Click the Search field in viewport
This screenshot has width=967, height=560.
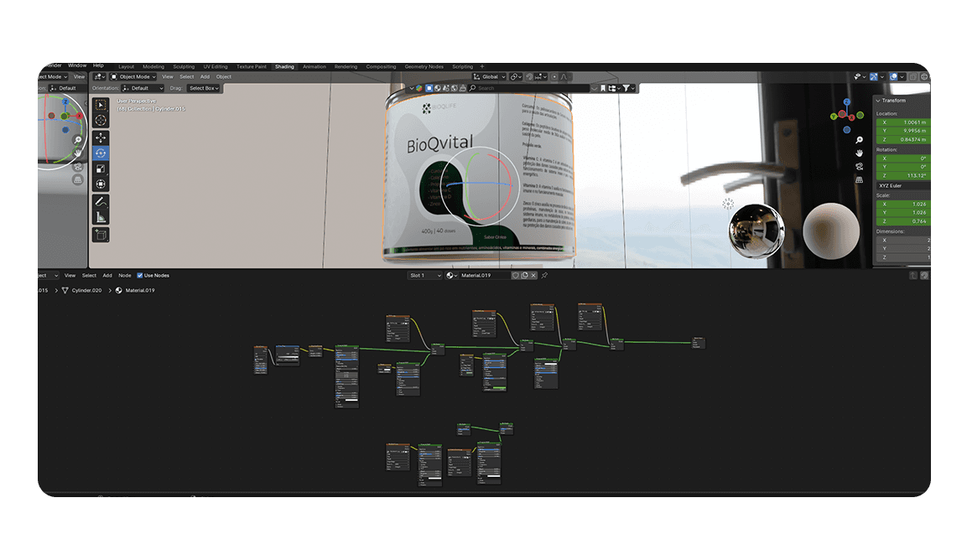coord(529,88)
